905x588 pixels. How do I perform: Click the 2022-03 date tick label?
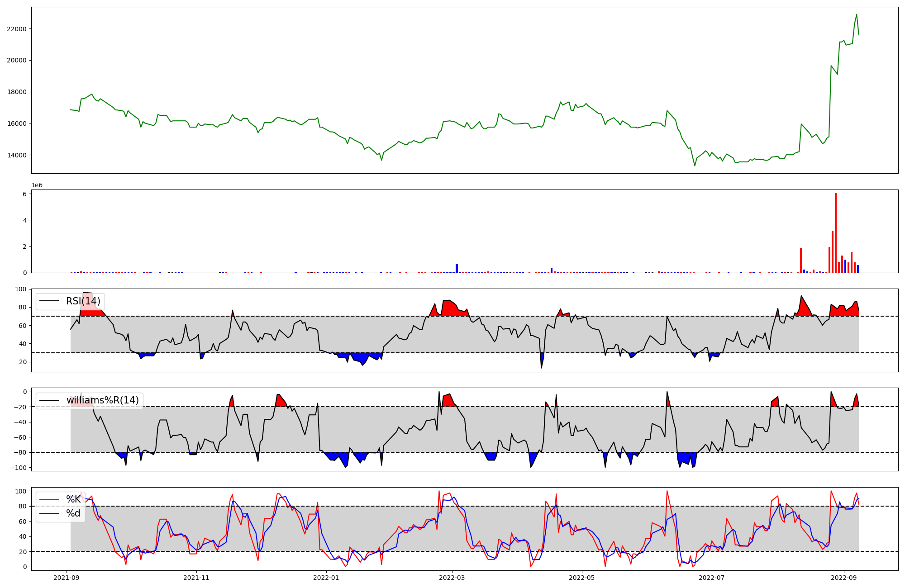452,578
